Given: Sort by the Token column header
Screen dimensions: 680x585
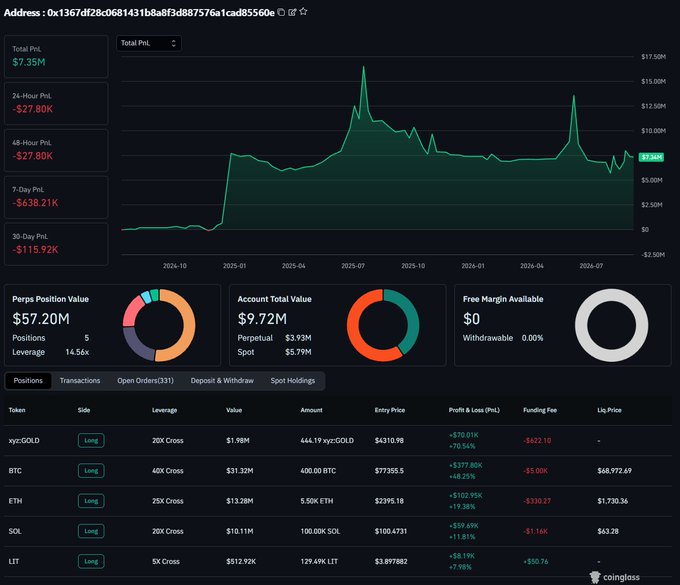Looking at the screenshot, I should (17, 410).
